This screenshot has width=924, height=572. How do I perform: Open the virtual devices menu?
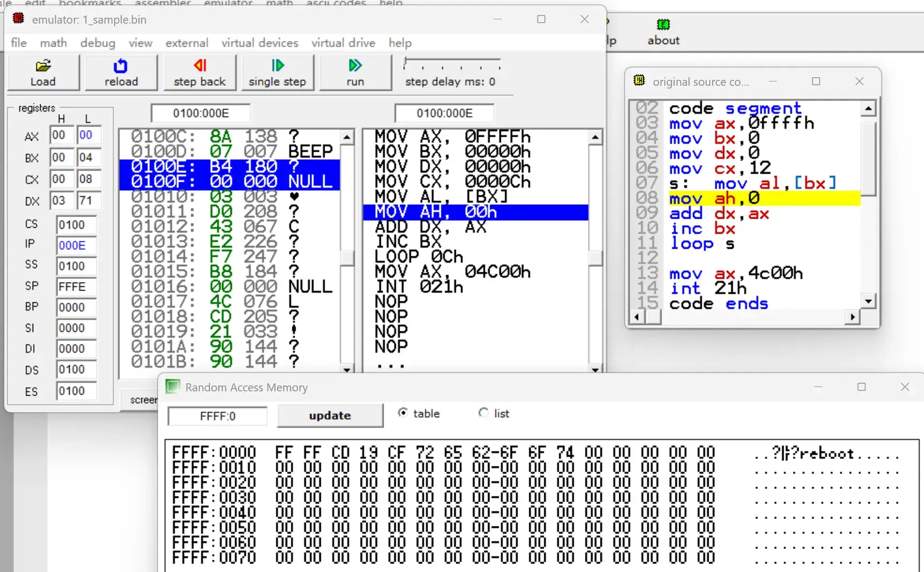coord(260,43)
